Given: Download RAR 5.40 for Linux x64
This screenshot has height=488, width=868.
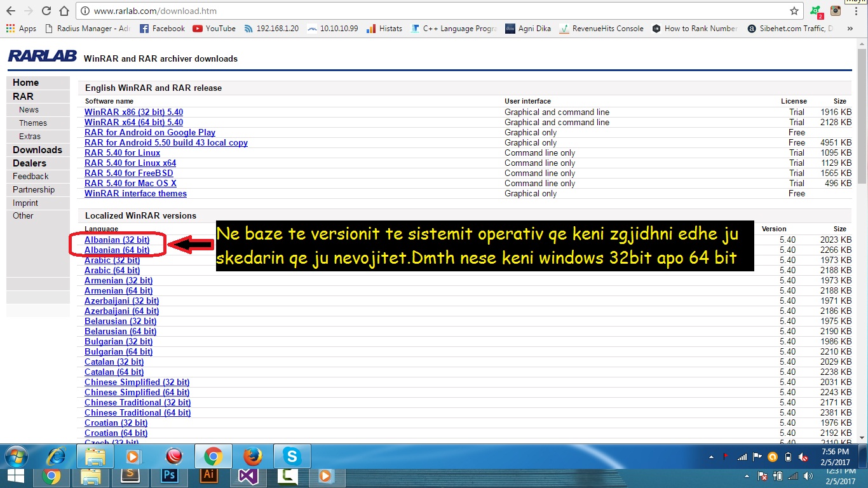Looking at the screenshot, I should coord(130,163).
